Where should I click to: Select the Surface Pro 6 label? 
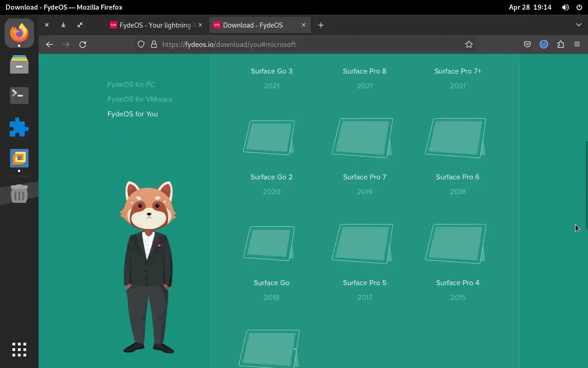pos(458,177)
